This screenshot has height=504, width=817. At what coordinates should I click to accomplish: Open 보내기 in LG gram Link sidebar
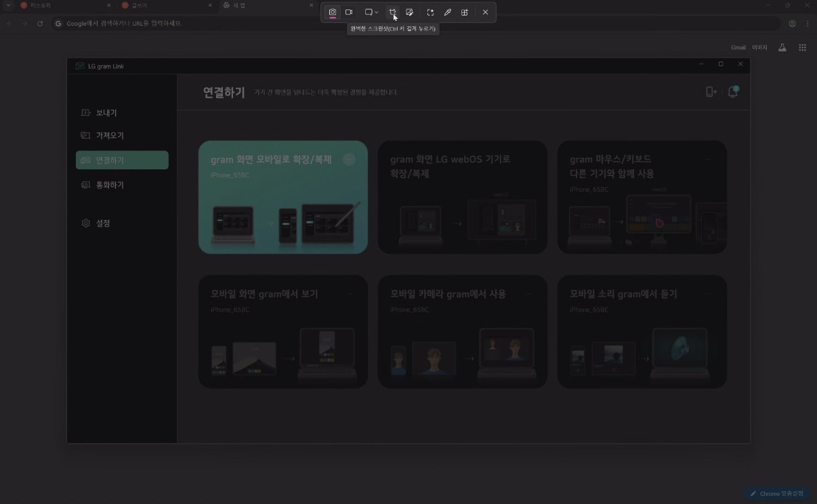tap(122, 112)
